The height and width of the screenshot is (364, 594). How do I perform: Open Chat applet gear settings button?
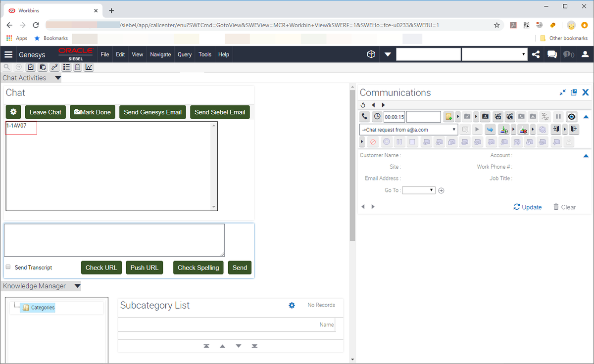(x=13, y=112)
